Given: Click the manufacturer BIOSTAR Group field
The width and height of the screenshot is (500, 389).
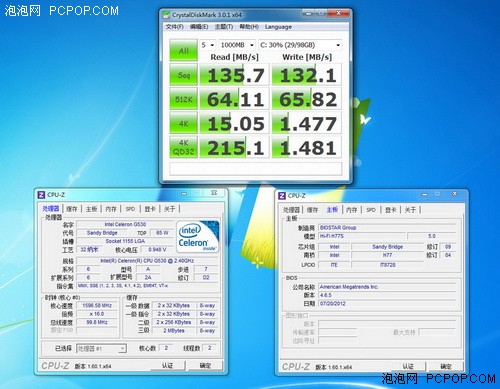Looking at the screenshot, I should tap(387, 228).
